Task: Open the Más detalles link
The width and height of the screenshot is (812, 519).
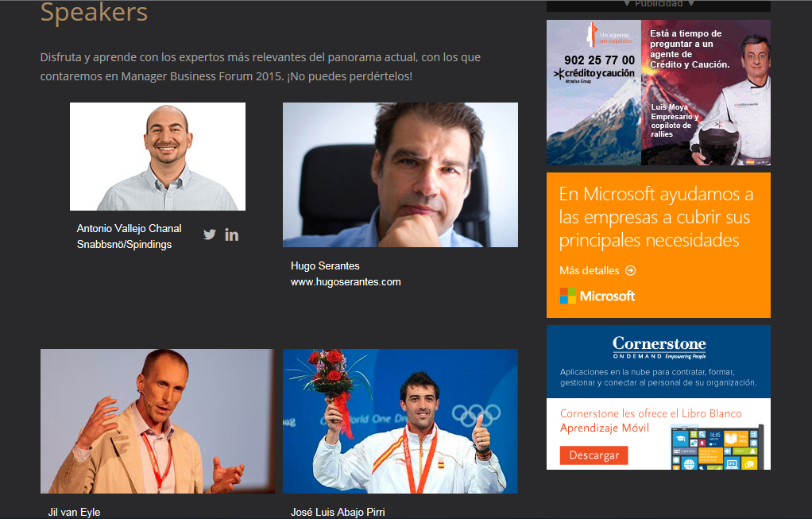Action: (590, 270)
